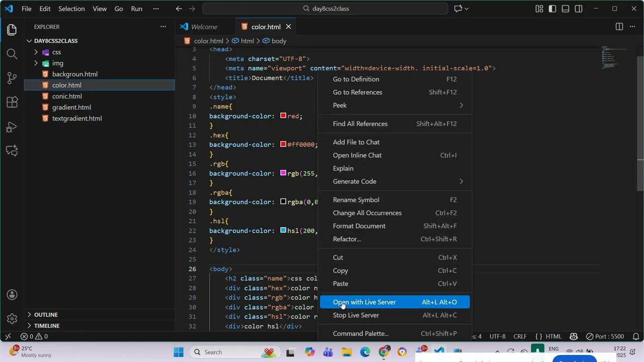
Task: Open the Accounts menu icon
Action: 12,295
